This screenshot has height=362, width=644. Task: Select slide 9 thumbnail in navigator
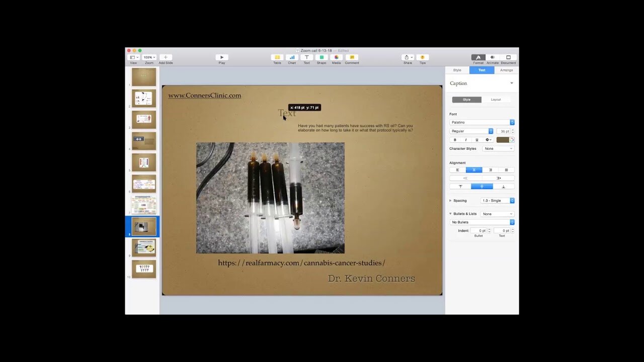144,247
